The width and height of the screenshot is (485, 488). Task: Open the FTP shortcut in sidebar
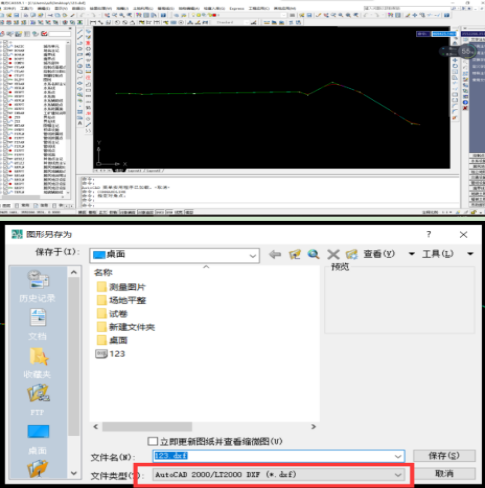click(38, 400)
